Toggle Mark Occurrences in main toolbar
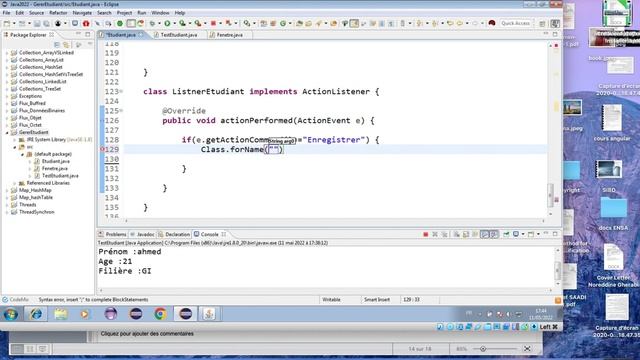640x360 pixels. pyautogui.click(x=354, y=24)
